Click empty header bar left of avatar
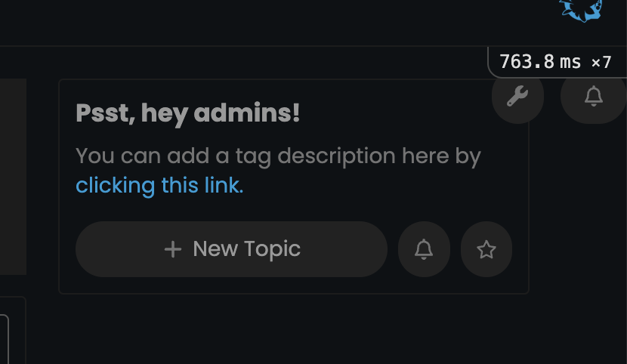This screenshot has height=364, width=627. coord(280,23)
